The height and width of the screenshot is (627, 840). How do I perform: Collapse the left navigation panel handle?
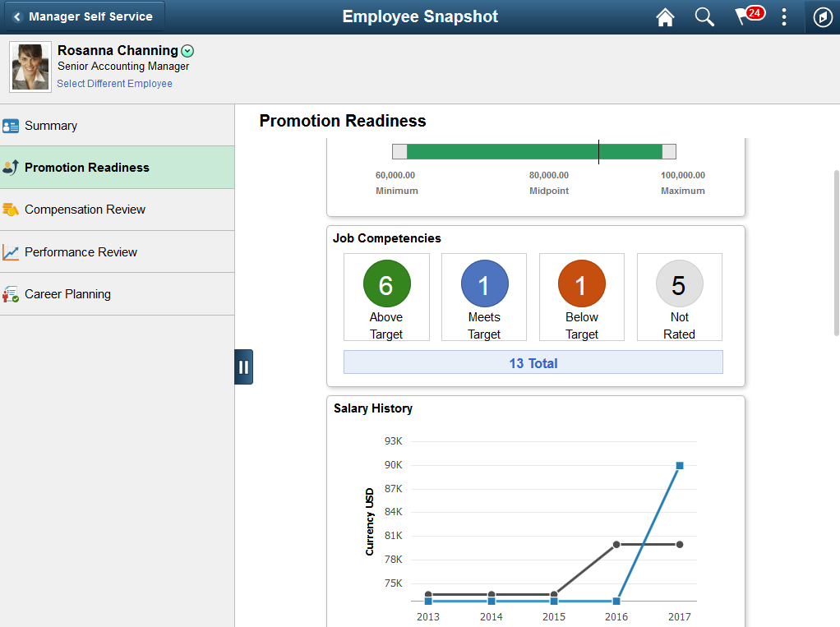(243, 367)
